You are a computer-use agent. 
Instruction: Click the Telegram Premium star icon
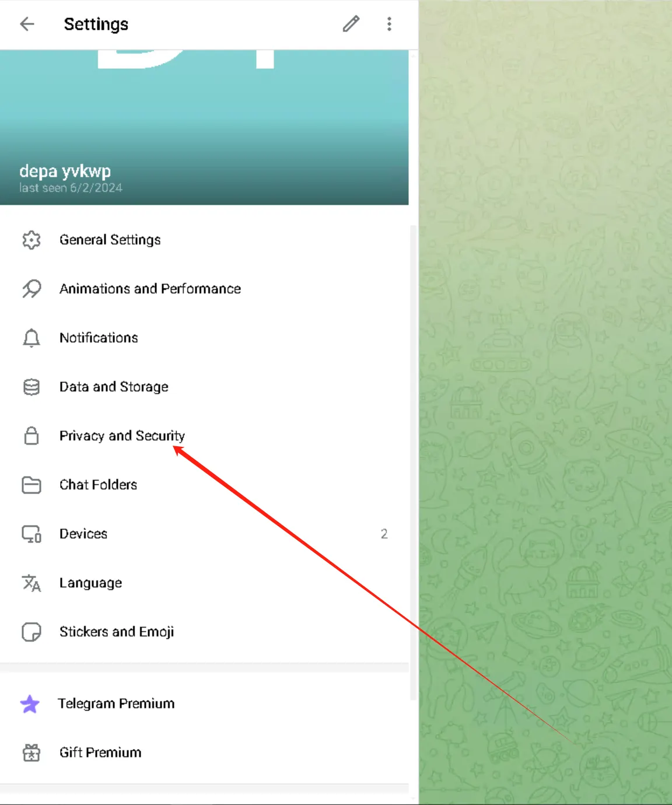click(x=30, y=704)
